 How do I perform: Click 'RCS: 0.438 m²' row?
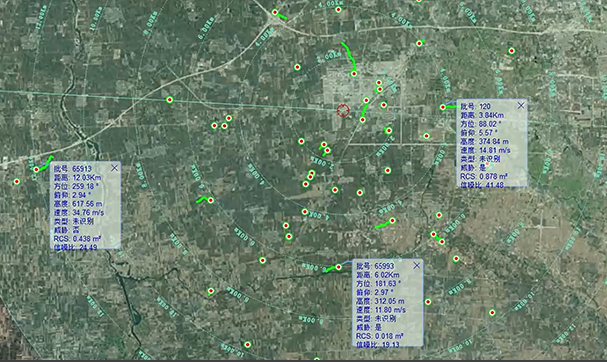[77, 239]
